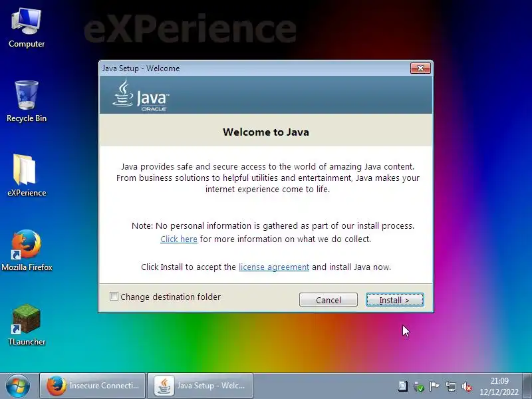This screenshot has width=532, height=399.
Task: Select the Recycle Bin desktop icon
Action: [x=27, y=102]
